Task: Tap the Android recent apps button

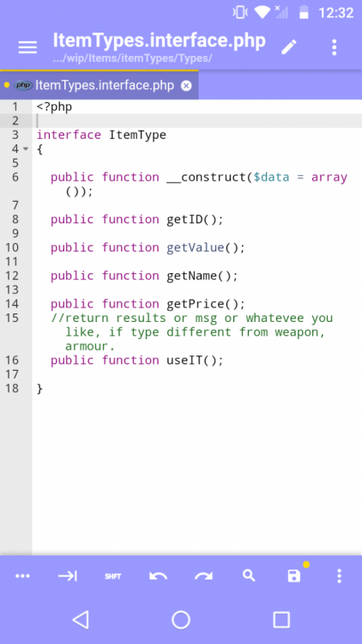Action: pos(281,619)
